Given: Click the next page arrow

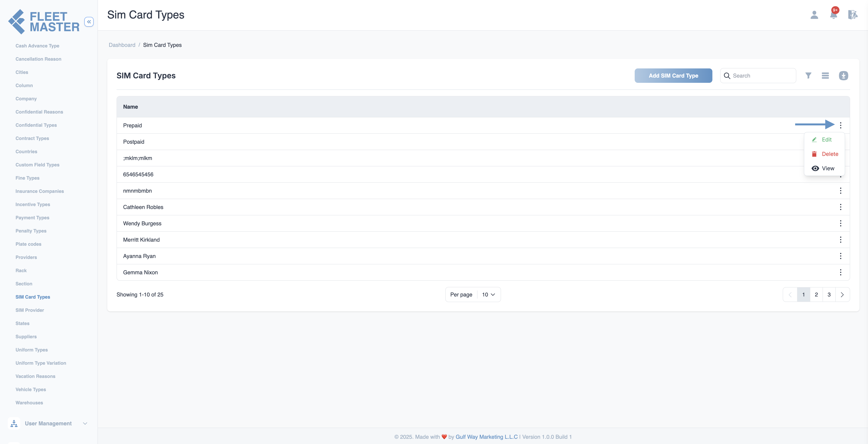Looking at the screenshot, I should click(842, 295).
